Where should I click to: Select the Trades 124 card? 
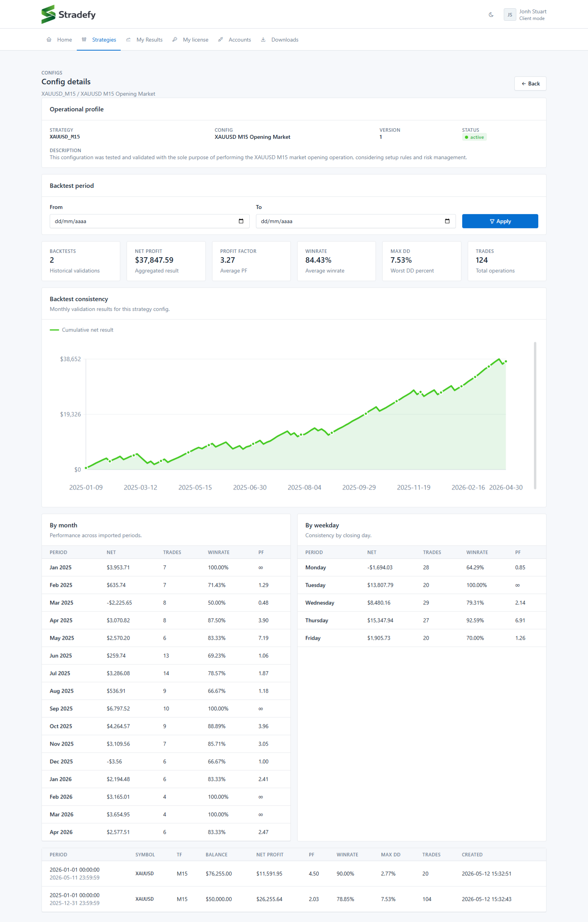coord(507,261)
